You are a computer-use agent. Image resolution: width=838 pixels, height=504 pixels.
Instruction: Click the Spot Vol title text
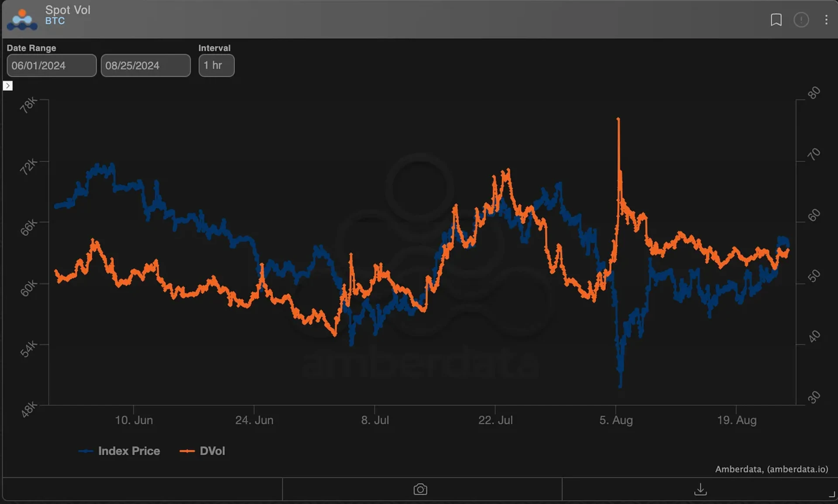[68, 10]
